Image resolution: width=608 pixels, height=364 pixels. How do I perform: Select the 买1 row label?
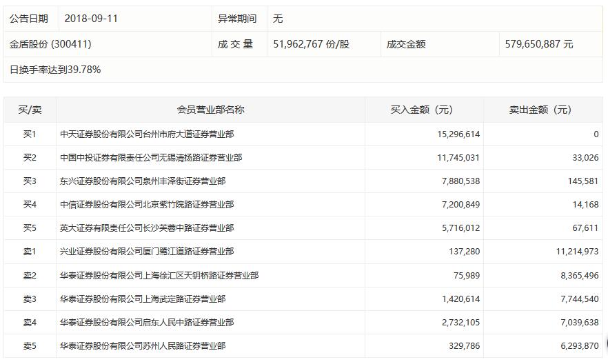(30, 134)
